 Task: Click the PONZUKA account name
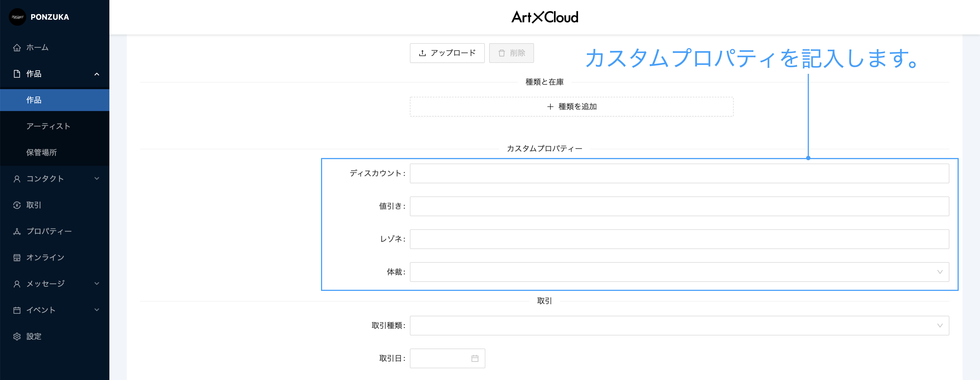point(50,17)
